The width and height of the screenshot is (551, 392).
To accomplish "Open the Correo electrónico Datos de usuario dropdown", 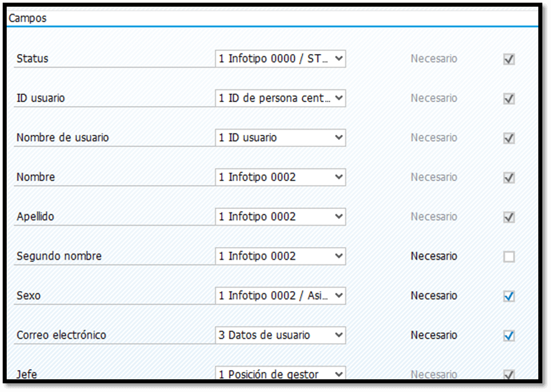I will pyautogui.click(x=280, y=335).
